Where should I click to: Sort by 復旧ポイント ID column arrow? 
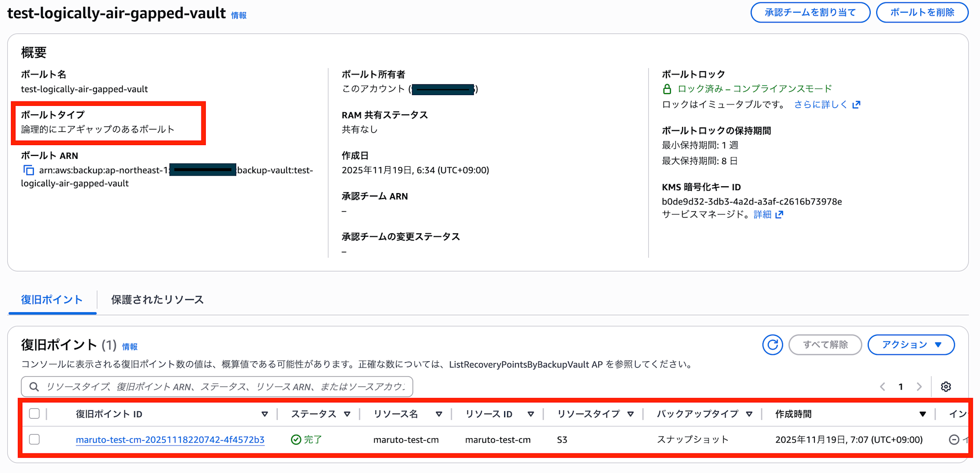click(265, 414)
